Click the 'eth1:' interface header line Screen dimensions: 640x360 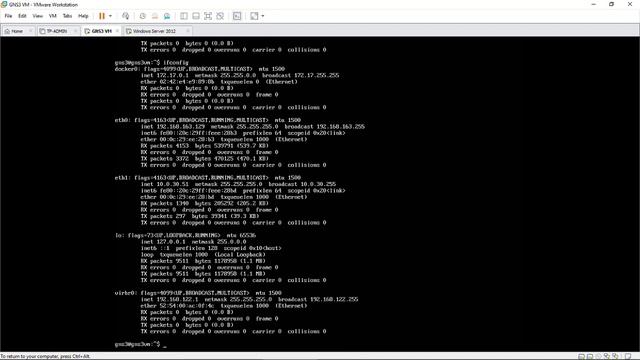point(207,178)
